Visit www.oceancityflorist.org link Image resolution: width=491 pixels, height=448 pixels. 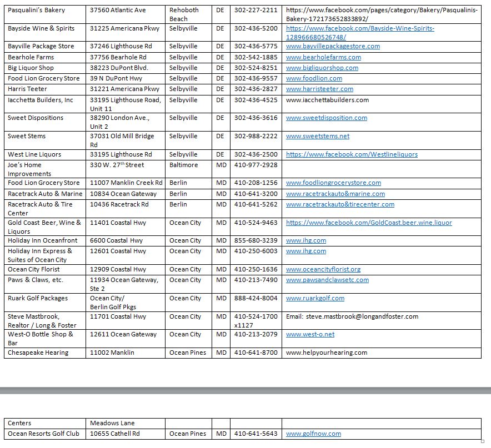(x=323, y=270)
